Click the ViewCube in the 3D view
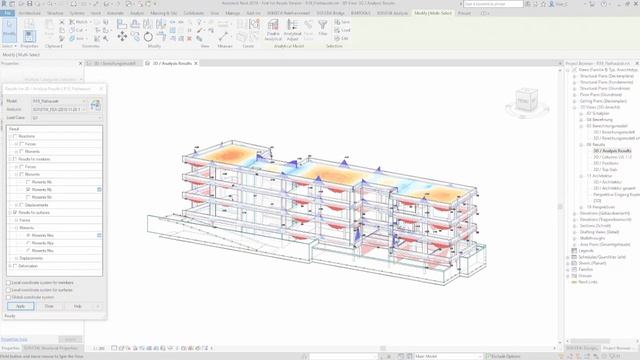This screenshot has height=360, width=640. 526,101
